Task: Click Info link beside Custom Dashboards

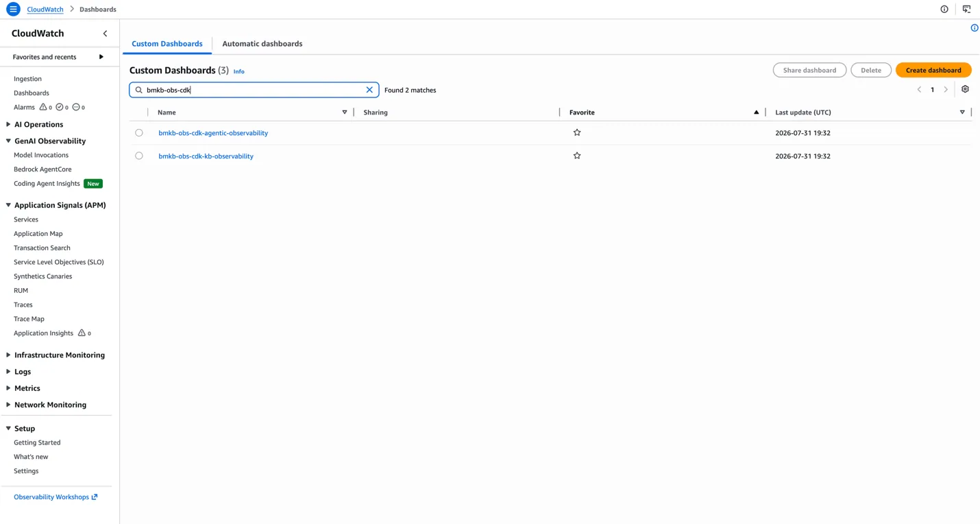Action: [238, 71]
